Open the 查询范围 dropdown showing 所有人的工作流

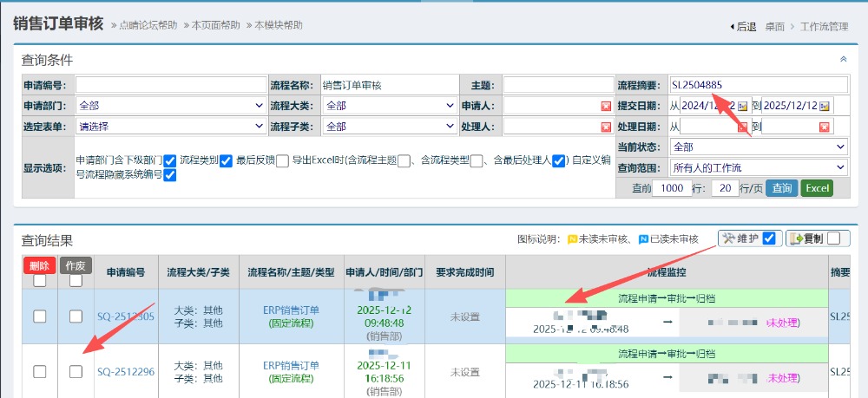tap(759, 167)
